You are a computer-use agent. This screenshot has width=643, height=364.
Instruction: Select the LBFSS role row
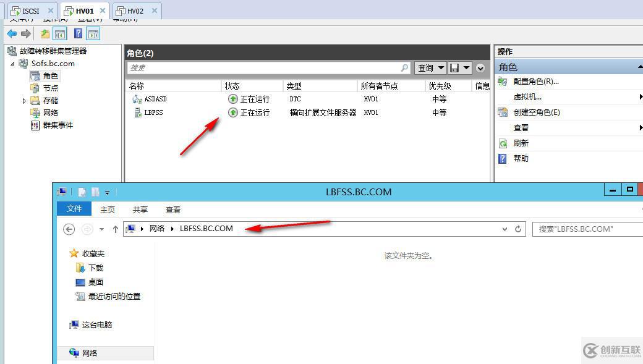(307, 112)
